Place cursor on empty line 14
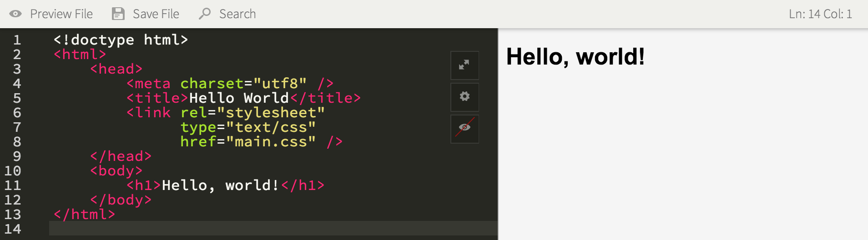Screen dimensions: 868x240 click(x=273, y=228)
